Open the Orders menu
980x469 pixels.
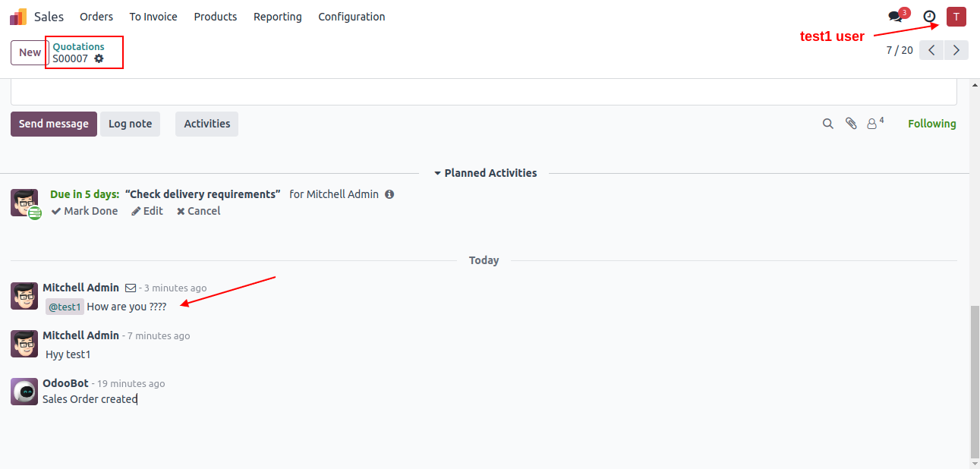coord(96,17)
